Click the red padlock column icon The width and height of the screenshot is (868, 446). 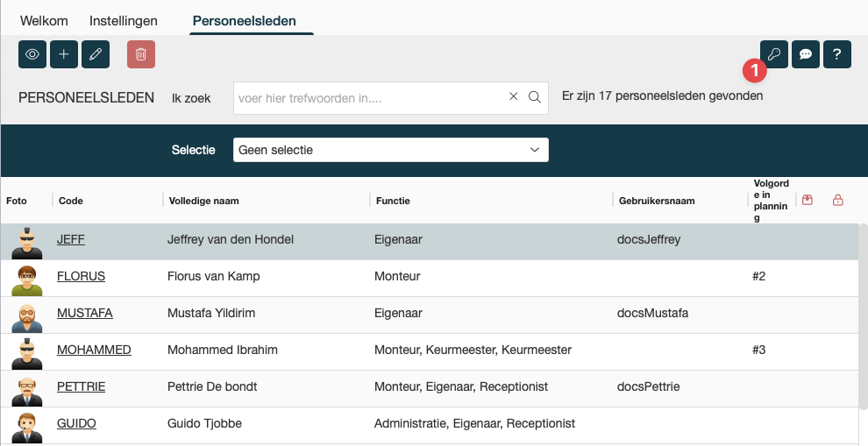tap(837, 201)
